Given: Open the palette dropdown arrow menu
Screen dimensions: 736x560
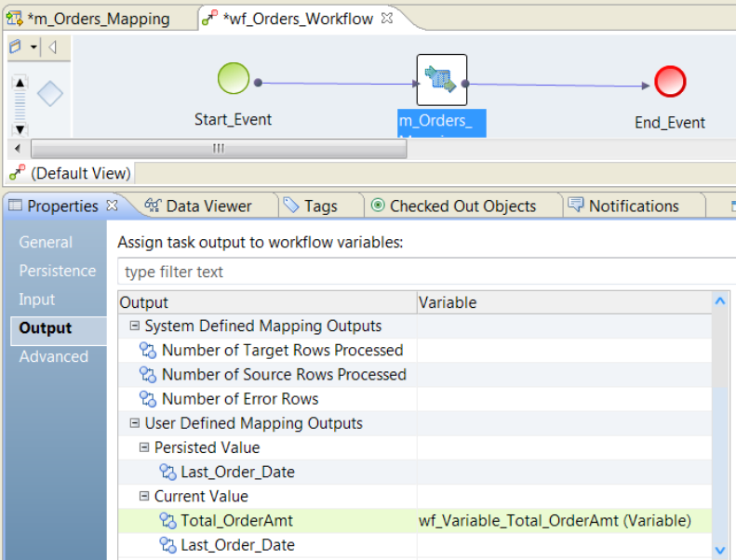Looking at the screenshot, I should pyautogui.click(x=33, y=47).
